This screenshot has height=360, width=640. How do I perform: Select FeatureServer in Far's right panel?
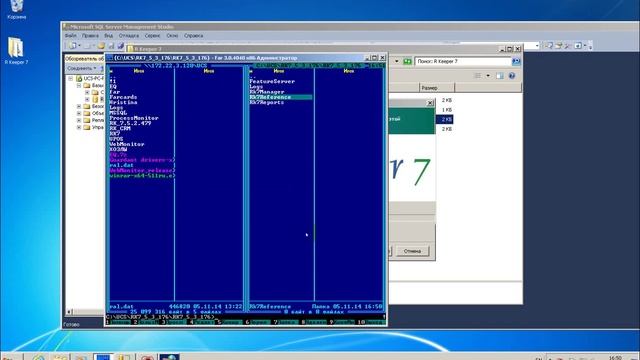point(272,81)
